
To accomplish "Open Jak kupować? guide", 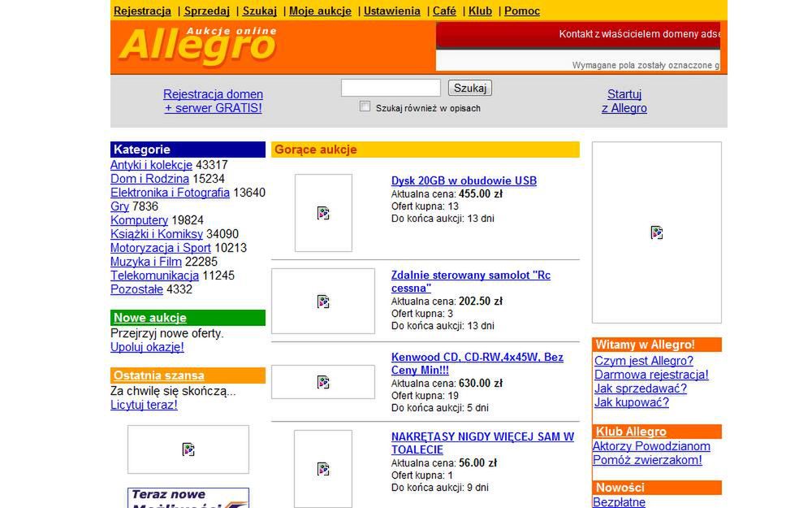I will tap(632, 402).
